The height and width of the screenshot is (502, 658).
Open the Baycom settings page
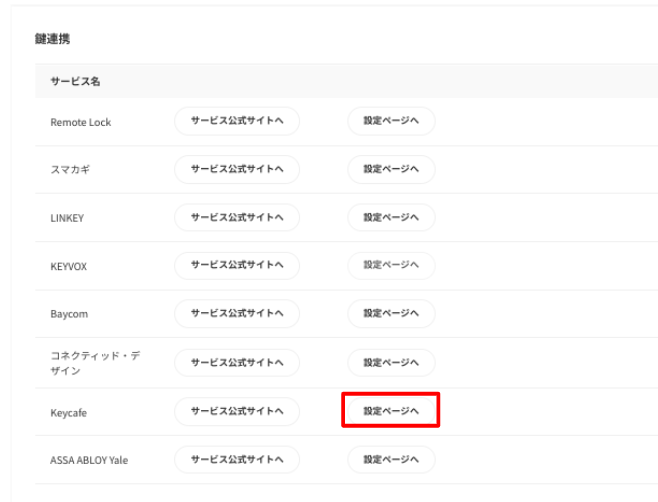tap(391, 314)
